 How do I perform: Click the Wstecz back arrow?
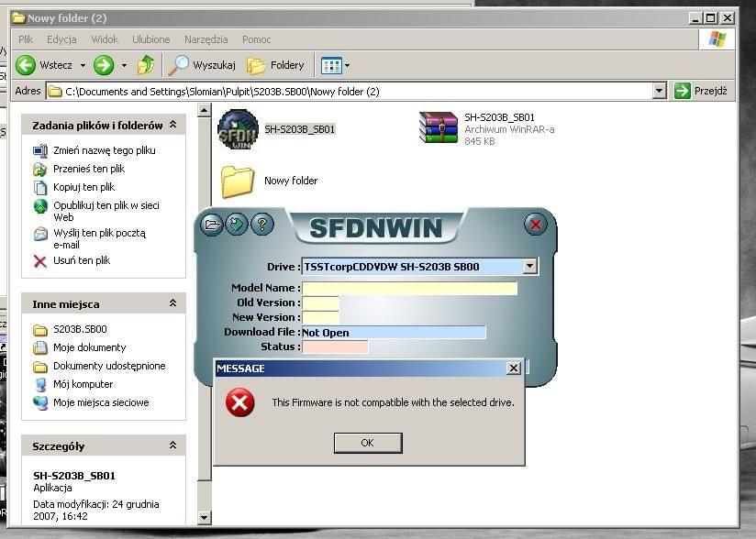[26, 65]
